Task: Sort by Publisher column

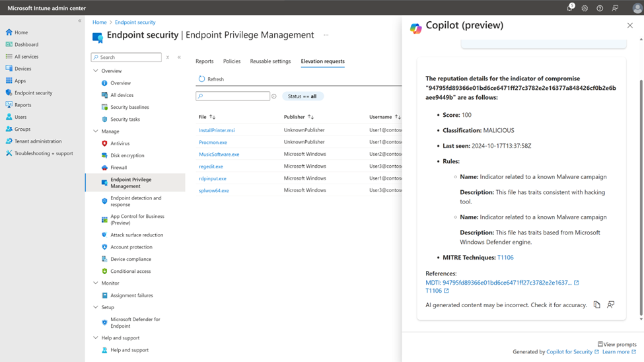Action: pos(299,117)
